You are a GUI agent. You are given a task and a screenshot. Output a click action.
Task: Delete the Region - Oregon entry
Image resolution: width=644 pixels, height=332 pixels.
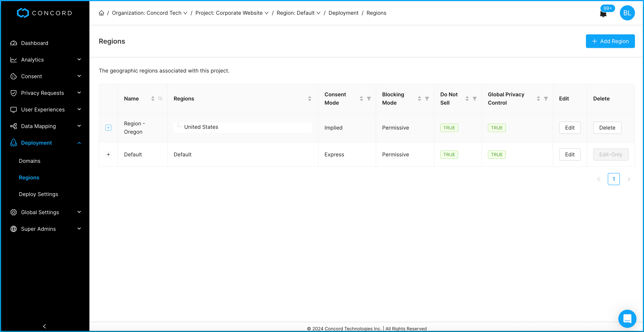(x=607, y=128)
